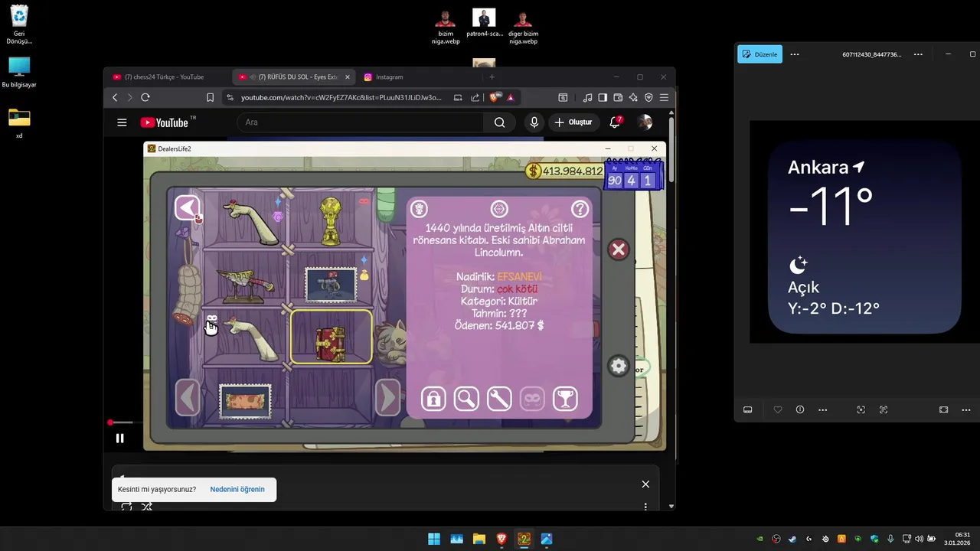
Task: Click the 'Düzenle' edit button in Photos
Action: click(x=759, y=54)
